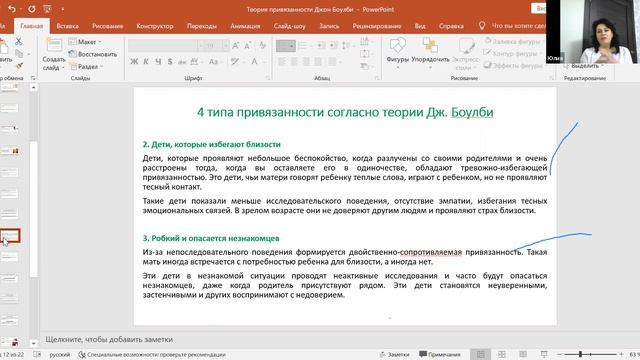The height and width of the screenshot is (360, 640).
Task: Switch to Normal view icon
Action: tap(481, 354)
